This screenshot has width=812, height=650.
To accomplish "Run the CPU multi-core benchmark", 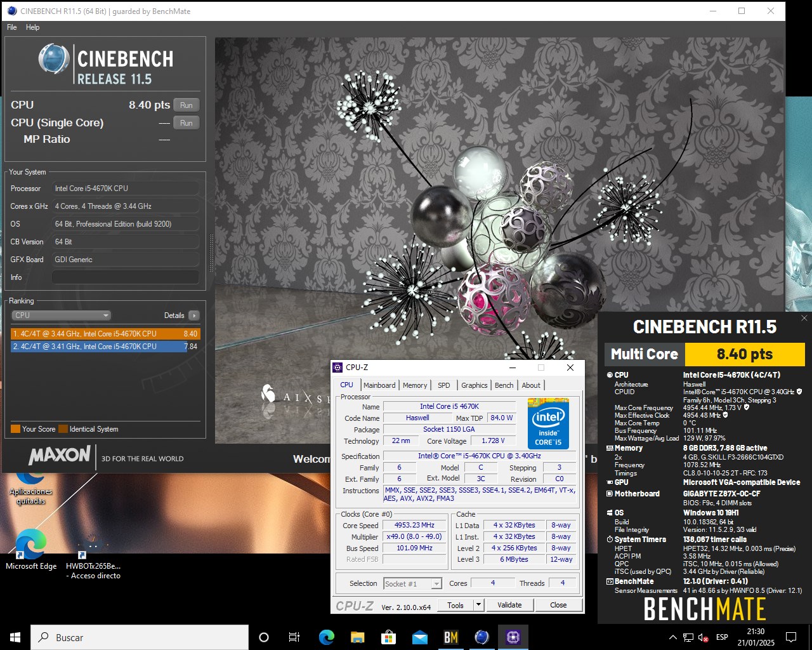I will [186, 105].
